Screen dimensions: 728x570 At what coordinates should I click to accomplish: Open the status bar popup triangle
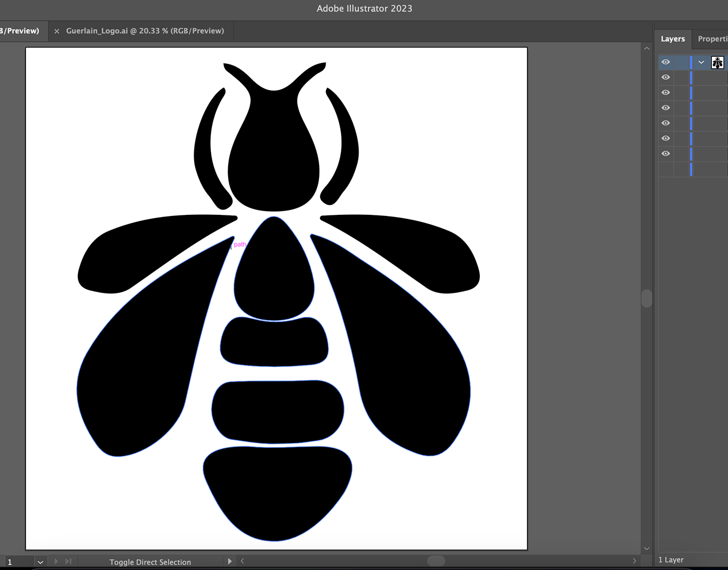[x=230, y=561]
